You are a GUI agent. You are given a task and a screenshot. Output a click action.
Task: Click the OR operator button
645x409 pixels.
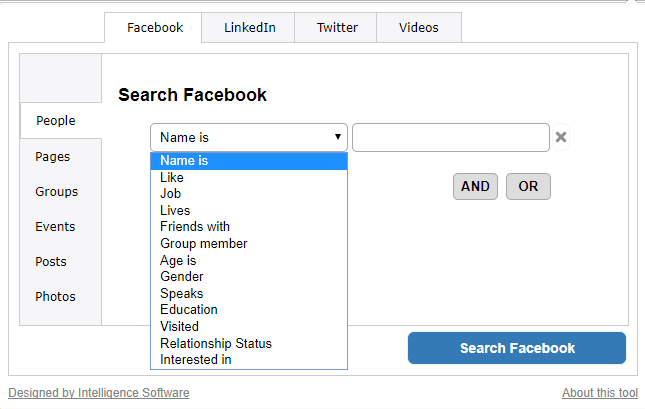pos(528,186)
